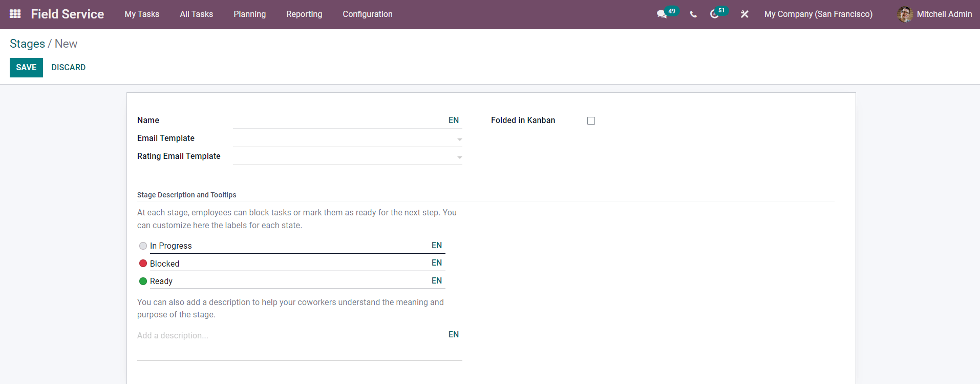
Task: Open activities clock icon with badge 51
Action: point(718,13)
